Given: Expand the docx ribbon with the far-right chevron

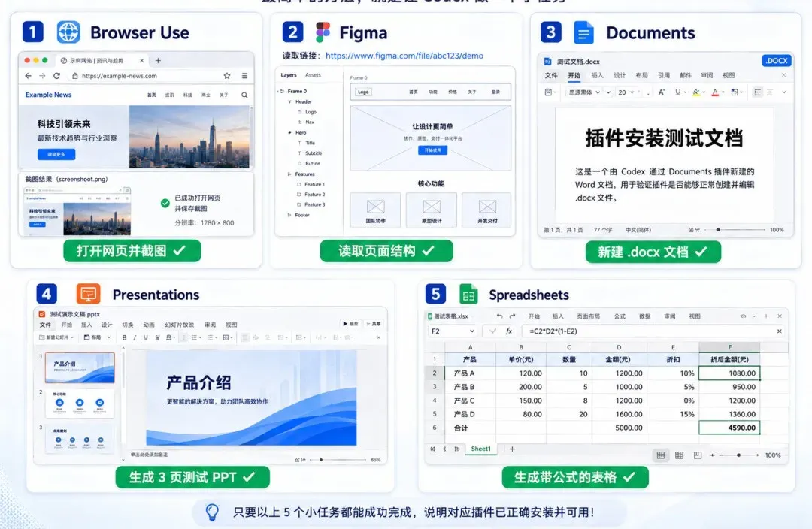Looking at the screenshot, I should click(784, 92).
